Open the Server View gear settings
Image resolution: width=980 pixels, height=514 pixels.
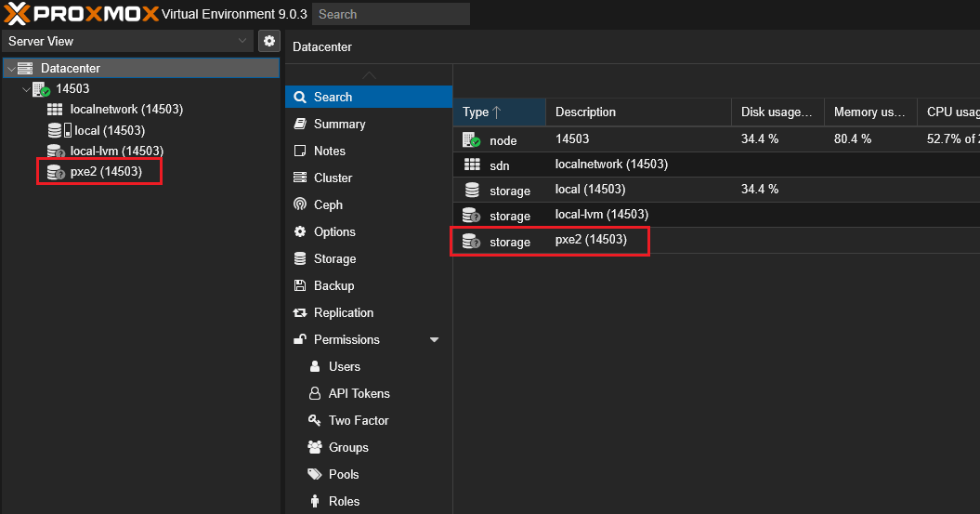point(269,41)
